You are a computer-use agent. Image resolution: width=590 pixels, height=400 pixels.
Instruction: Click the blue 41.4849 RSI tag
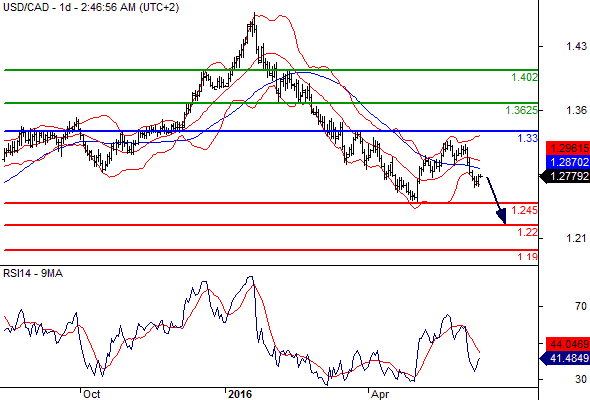coord(564,358)
